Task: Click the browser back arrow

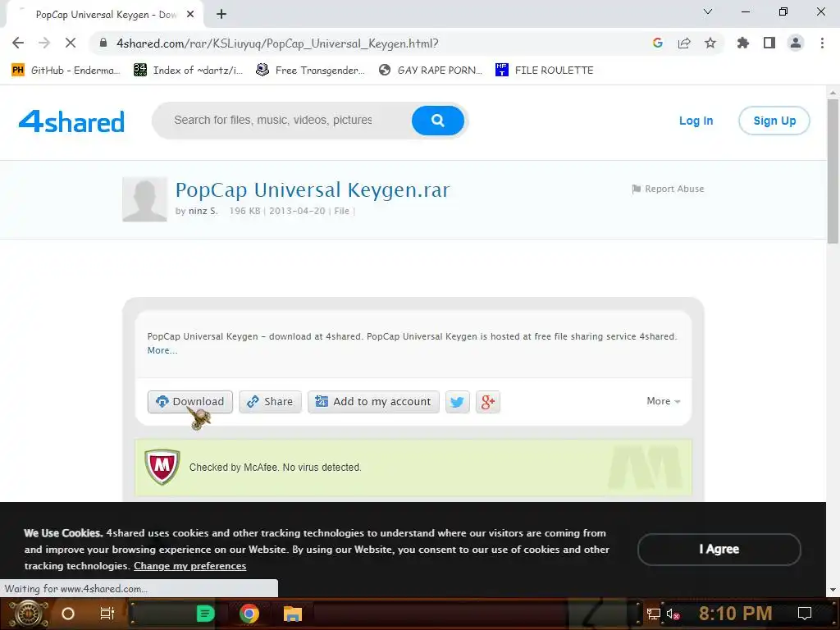Action: point(18,43)
